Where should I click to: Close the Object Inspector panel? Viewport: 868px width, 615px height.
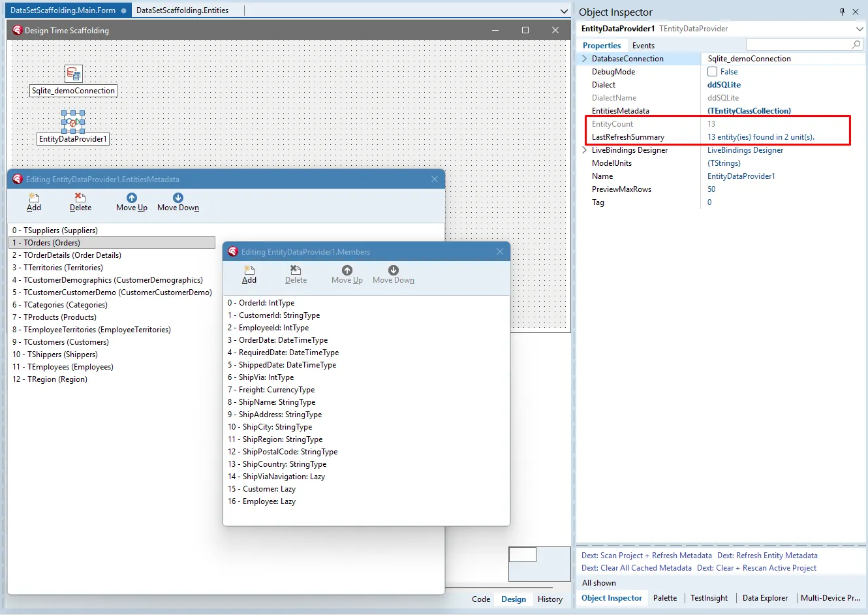(856, 12)
